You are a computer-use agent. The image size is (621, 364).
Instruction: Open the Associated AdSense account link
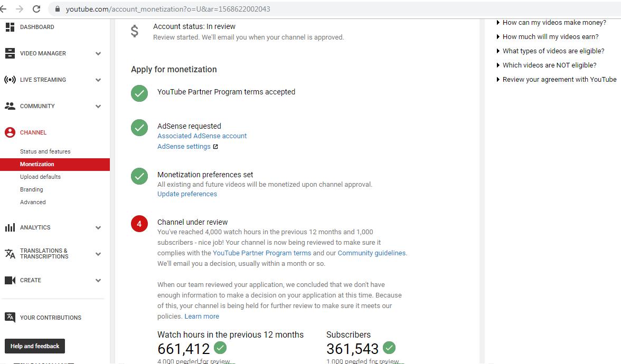pyautogui.click(x=202, y=136)
